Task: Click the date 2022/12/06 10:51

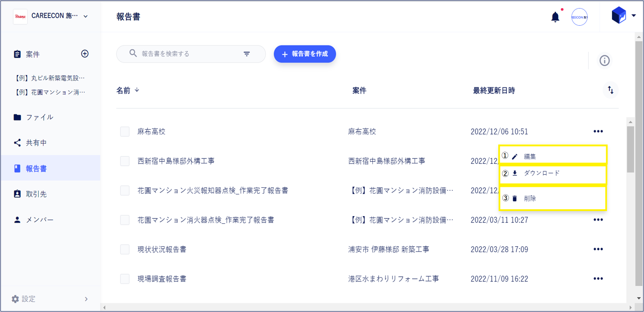Action: pos(499,131)
